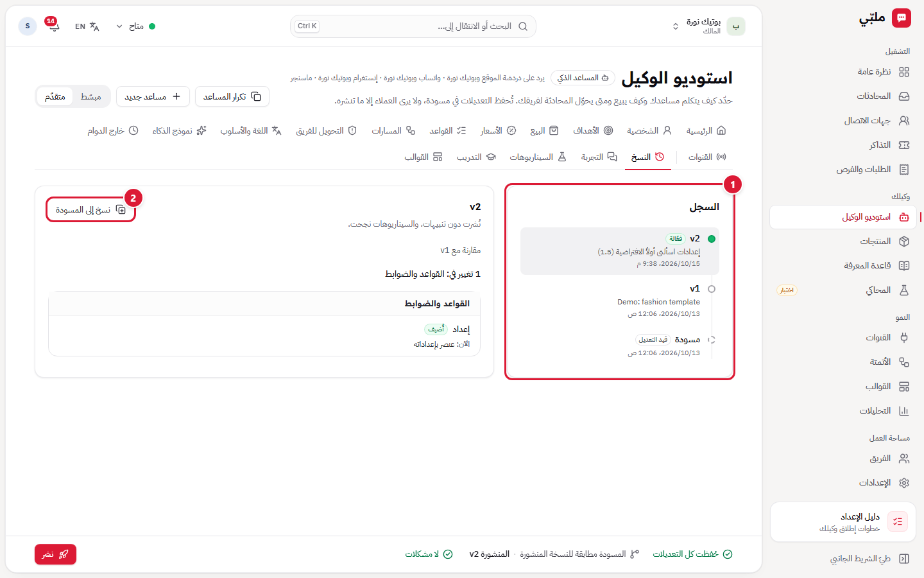Open خارج الدوام tab
924x578 pixels.
(x=113, y=130)
